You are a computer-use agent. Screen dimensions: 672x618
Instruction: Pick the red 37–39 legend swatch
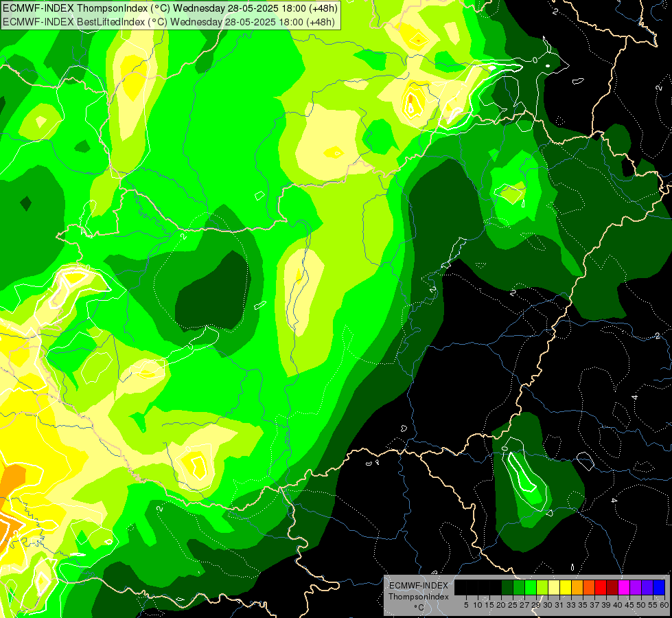coord(601,587)
